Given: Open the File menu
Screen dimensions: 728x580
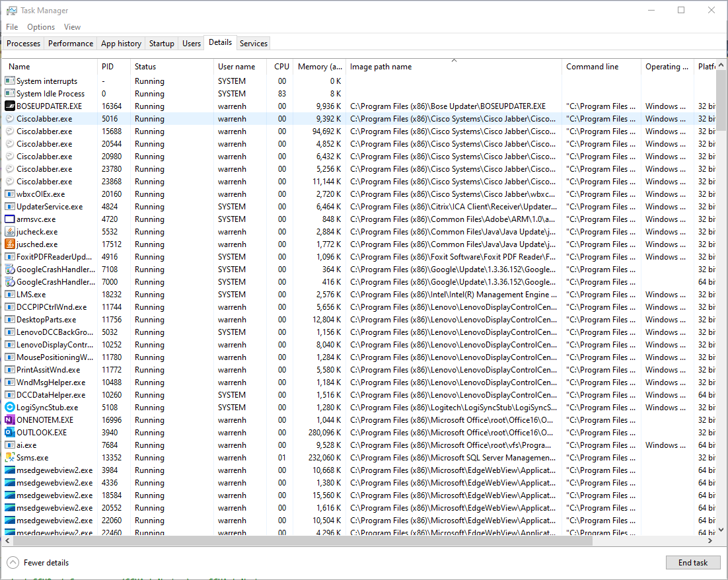Looking at the screenshot, I should (12, 27).
